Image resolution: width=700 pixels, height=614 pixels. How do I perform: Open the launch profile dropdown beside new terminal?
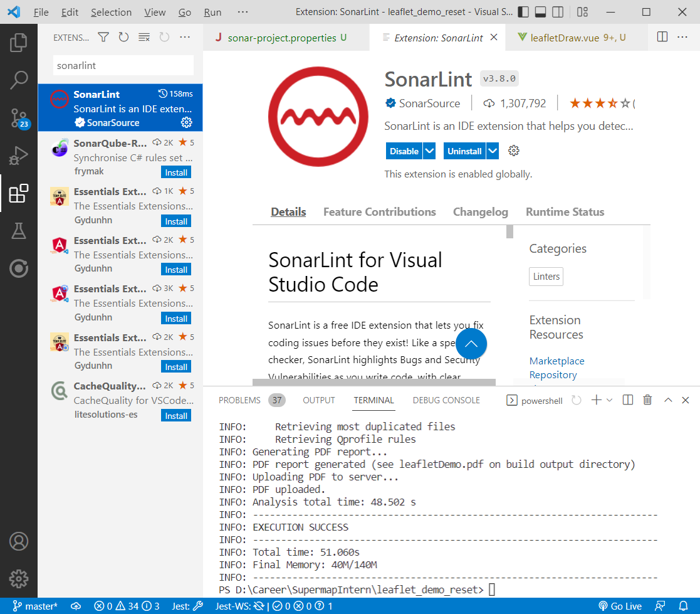(x=609, y=400)
